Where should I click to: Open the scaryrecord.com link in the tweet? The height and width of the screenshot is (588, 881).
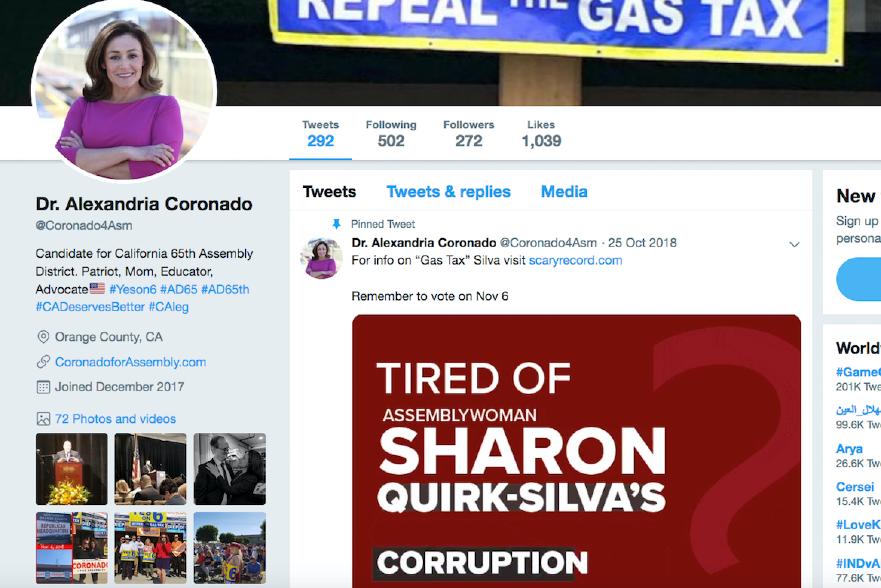pos(575,260)
